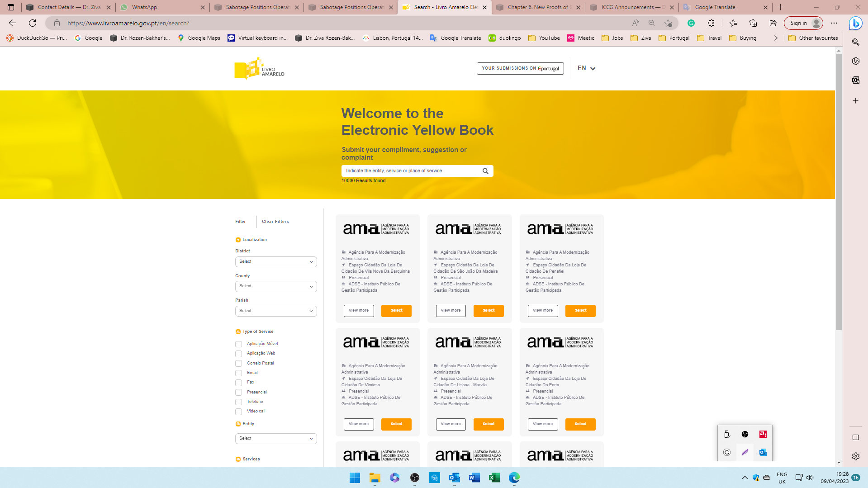Enable the Email service filter
This screenshot has height=488, width=868.
pyautogui.click(x=238, y=373)
